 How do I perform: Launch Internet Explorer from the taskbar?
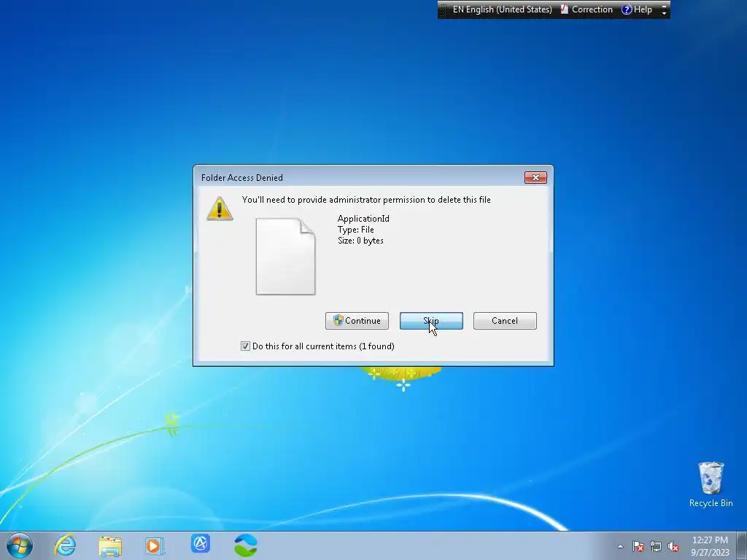[65, 545]
